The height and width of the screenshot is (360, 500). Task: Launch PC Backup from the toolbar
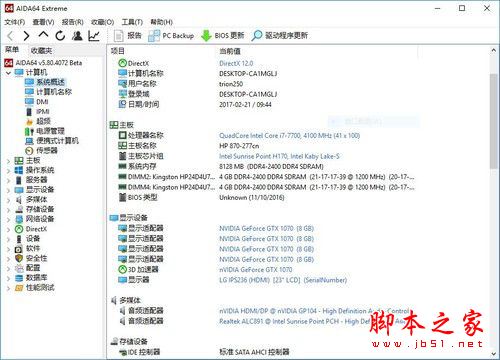click(x=171, y=35)
